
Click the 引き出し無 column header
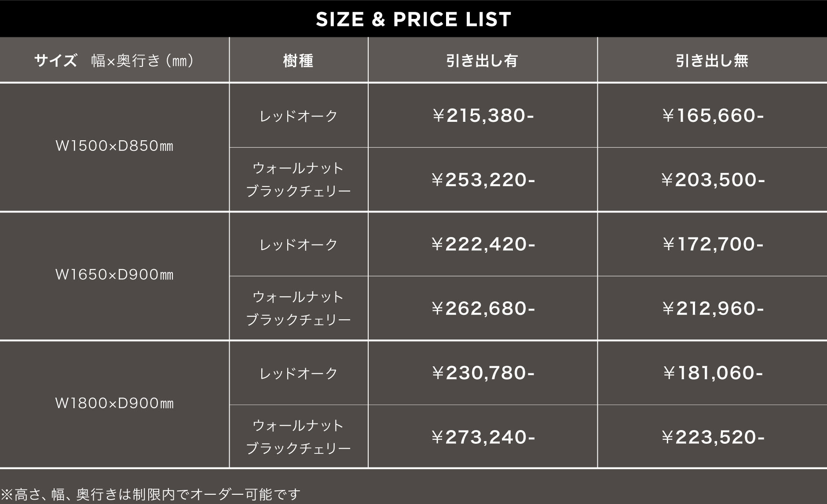coord(712,60)
